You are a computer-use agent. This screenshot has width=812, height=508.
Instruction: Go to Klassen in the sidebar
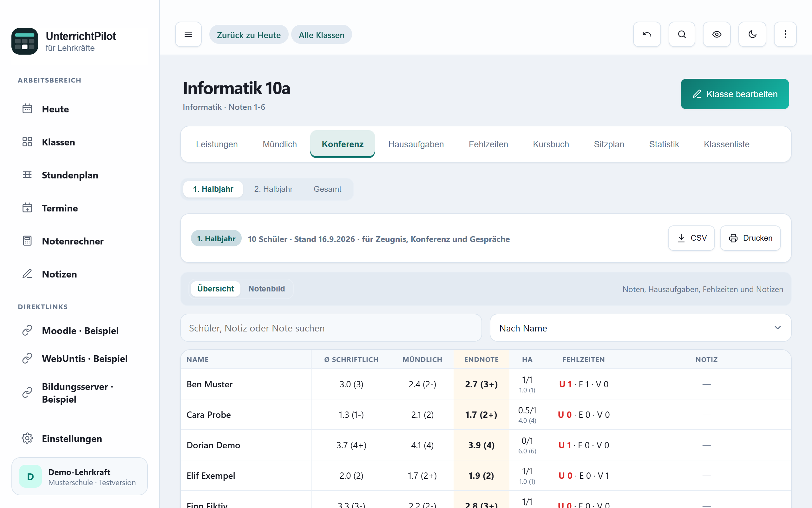80,142
